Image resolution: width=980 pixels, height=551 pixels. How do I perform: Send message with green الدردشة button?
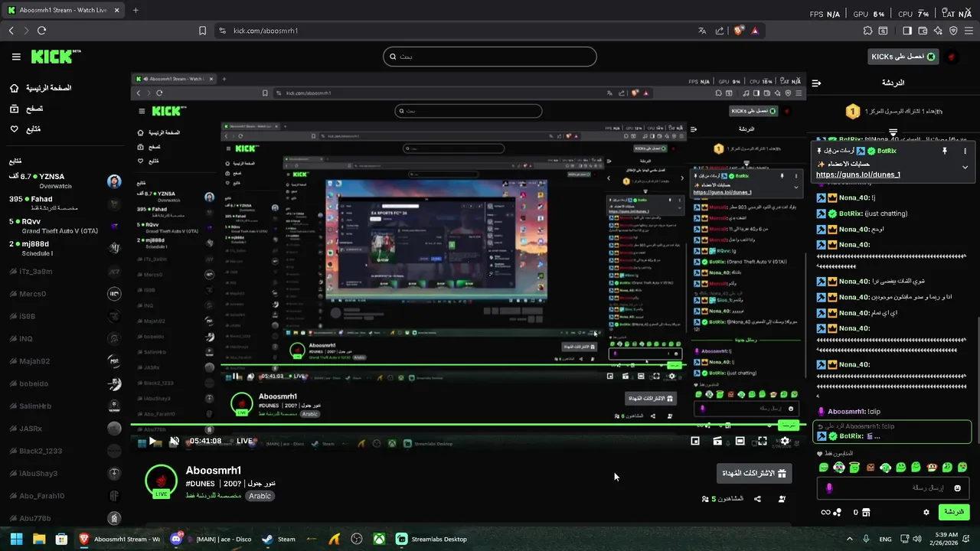pos(954,511)
